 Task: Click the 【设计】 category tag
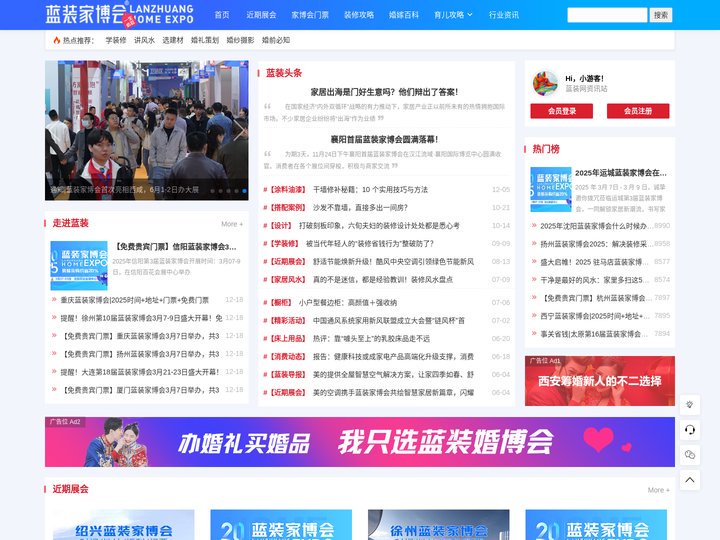click(281, 225)
